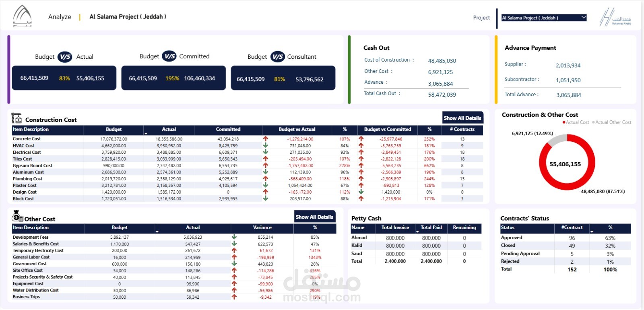Click the Concrete Cost Budget vs Committed arrow
644x310 pixels.
coord(361,139)
